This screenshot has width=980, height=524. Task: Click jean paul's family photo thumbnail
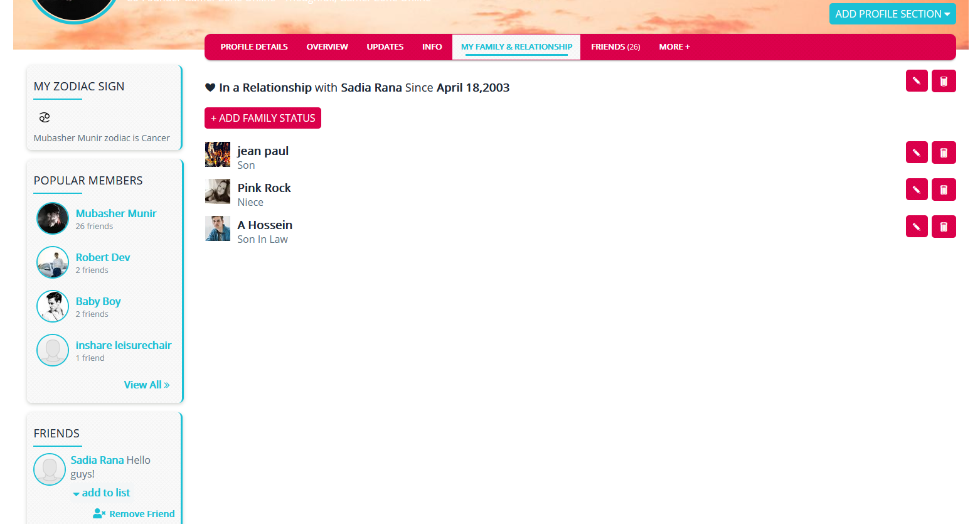click(218, 154)
